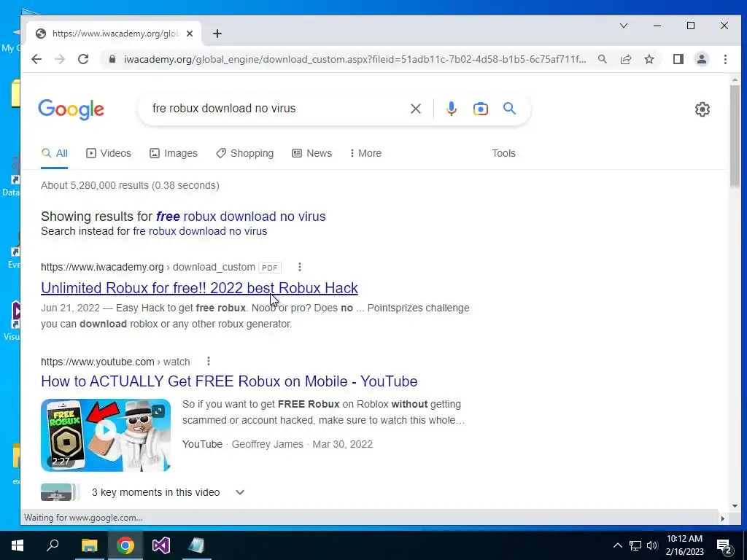Screen dimensions: 747x560
Task: Open Visual Studio from taskbar
Action: point(161,545)
